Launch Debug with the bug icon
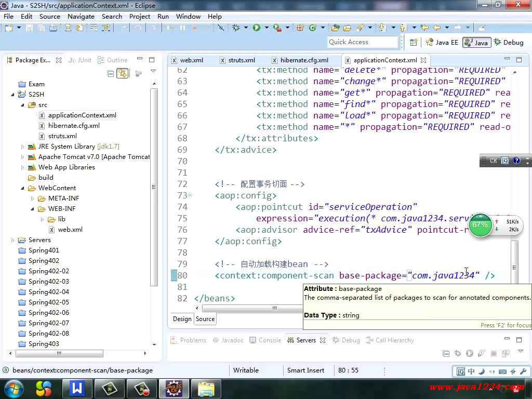 tap(236, 28)
